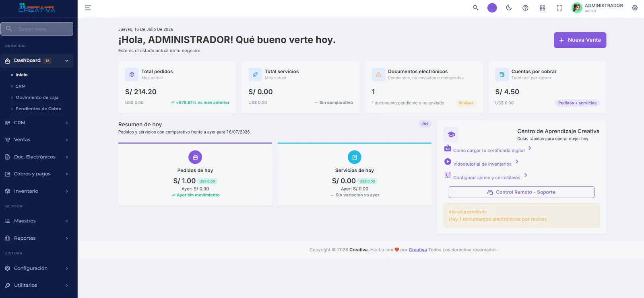Click the Ventas cart icon
644x298 pixels.
click(8, 140)
